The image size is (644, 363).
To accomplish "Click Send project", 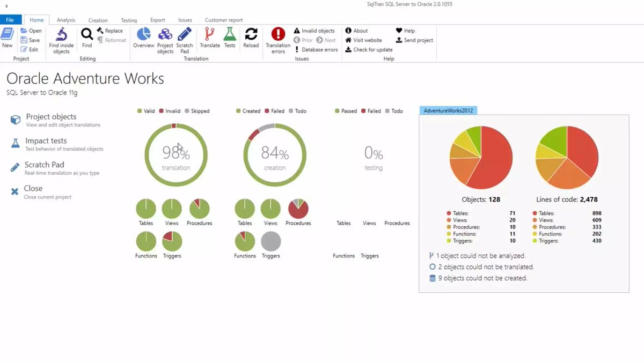I will [x=414, y=40].
